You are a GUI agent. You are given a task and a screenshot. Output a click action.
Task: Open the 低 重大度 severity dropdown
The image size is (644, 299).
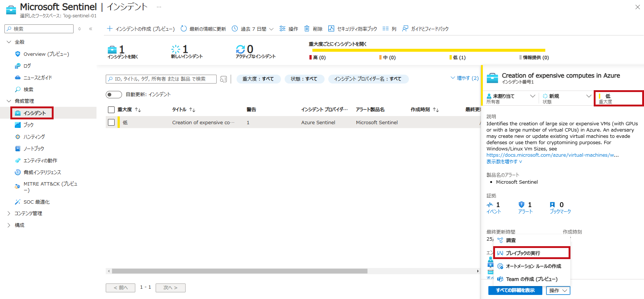(619, 98)
